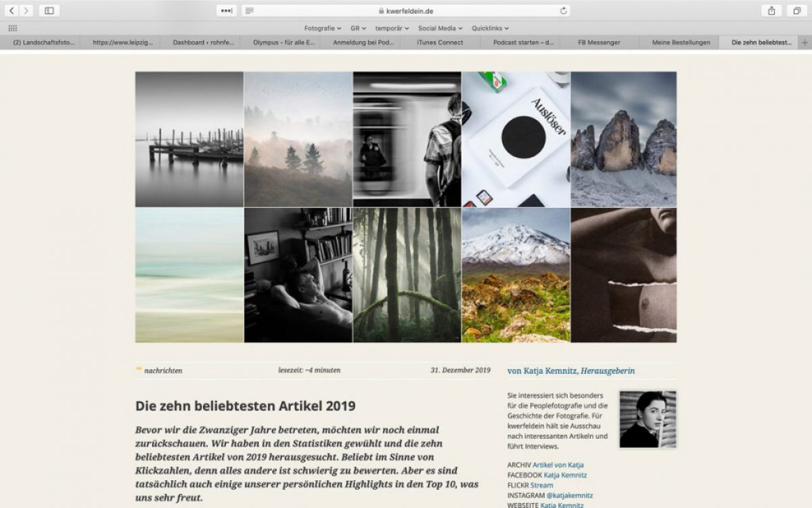The width and height of the screenshot is (812, 508).
Task: Open the favorites grid icon
Action: coord(12,28)
